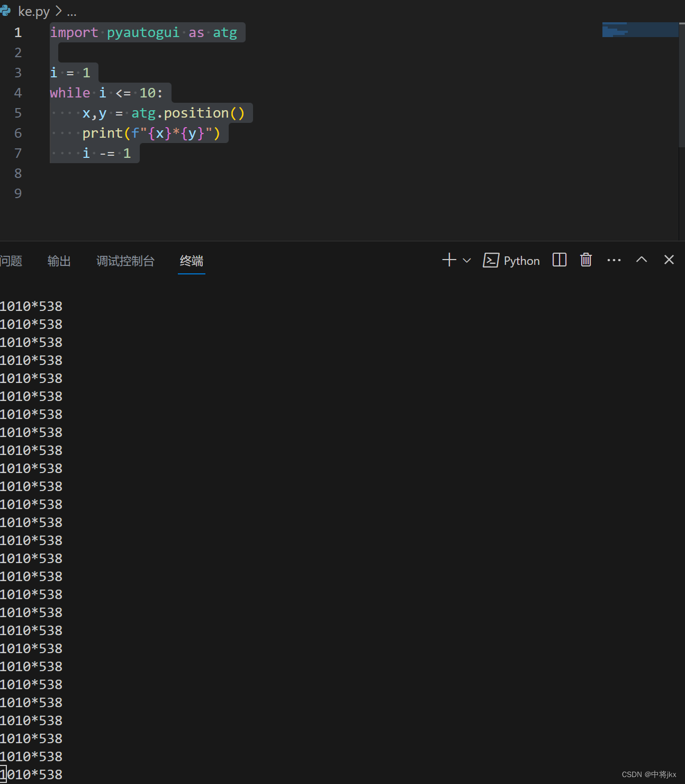This screenshot has height=784, width=685.
Task: Click the word 'import' on line 1
Action: click(x=74, y=32)
